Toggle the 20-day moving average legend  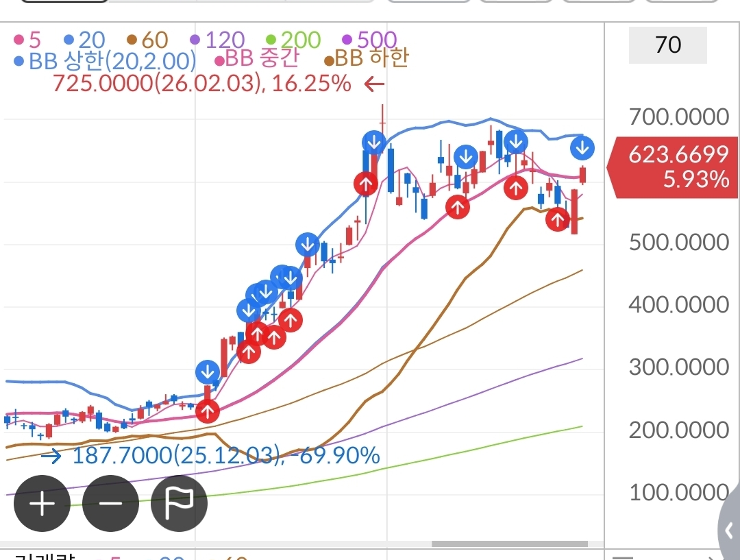coord(84,40)
